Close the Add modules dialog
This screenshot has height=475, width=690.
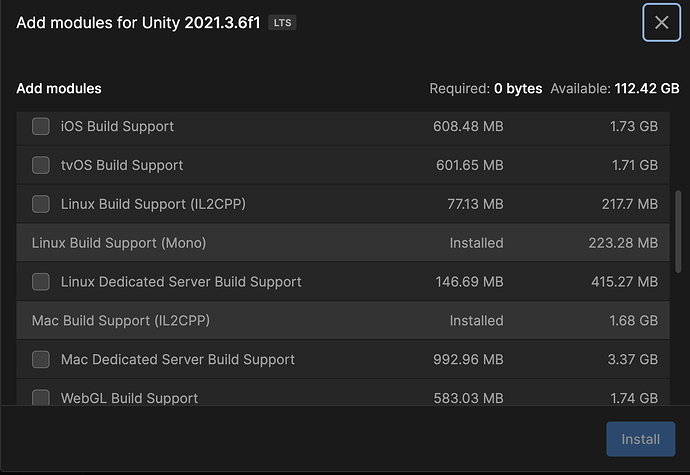point(661,22)
